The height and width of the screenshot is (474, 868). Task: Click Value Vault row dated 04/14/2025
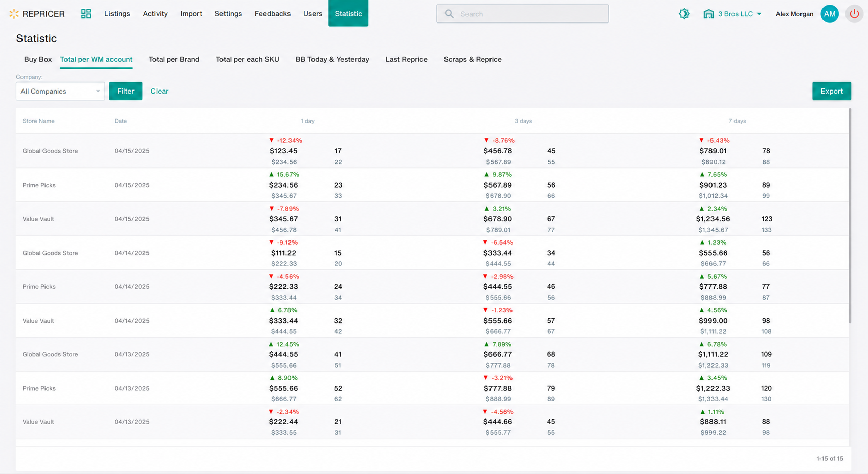click(432, 321)
